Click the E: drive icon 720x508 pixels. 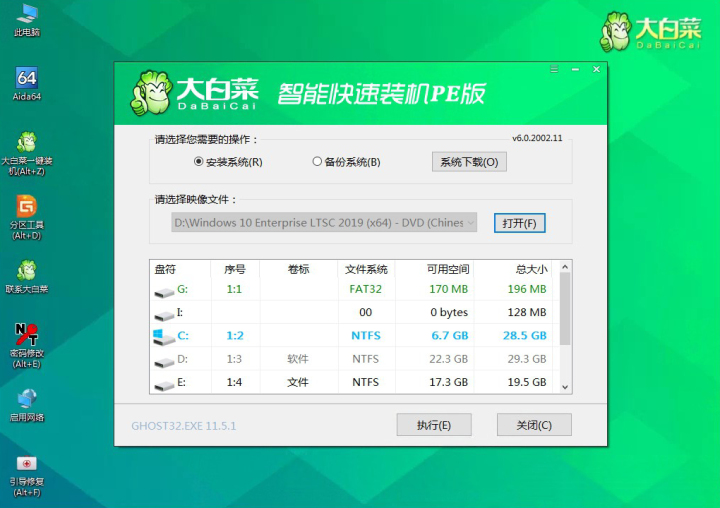tap(164, 385)
